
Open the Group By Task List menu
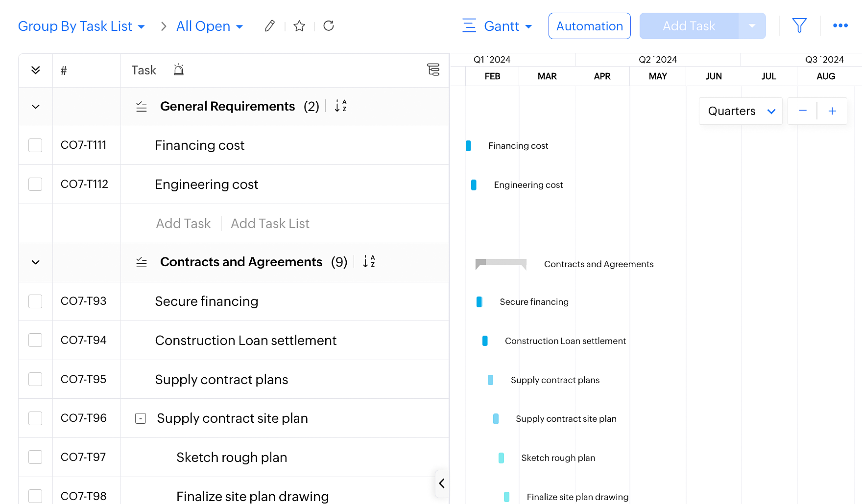click(x=81, y=26)
